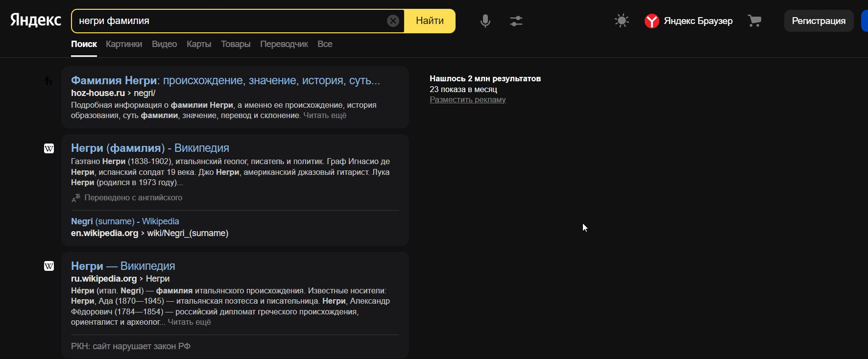The width and height of the screenshot is (868, 359).
Task: Open the Разместить рекламу link
Action: pos(467,99)
